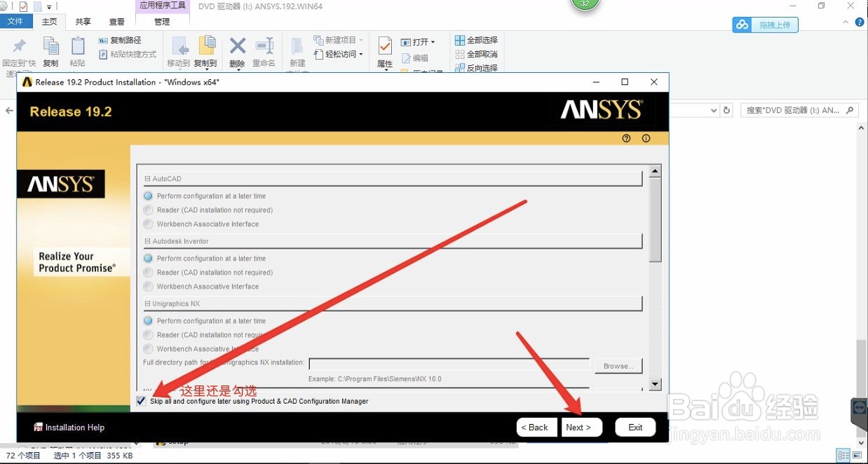Go to the Next installation step

pos(581,428)
